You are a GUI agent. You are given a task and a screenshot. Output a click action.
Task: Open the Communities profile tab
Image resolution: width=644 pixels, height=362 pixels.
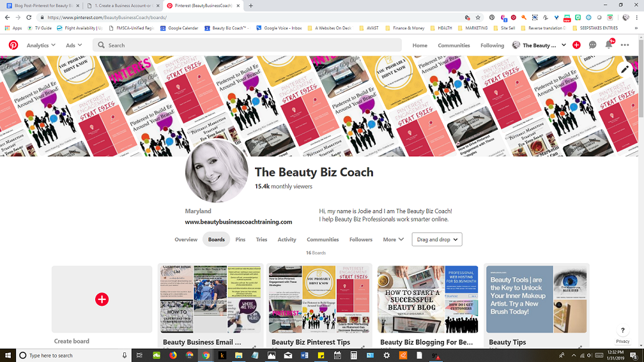(323, 239)
